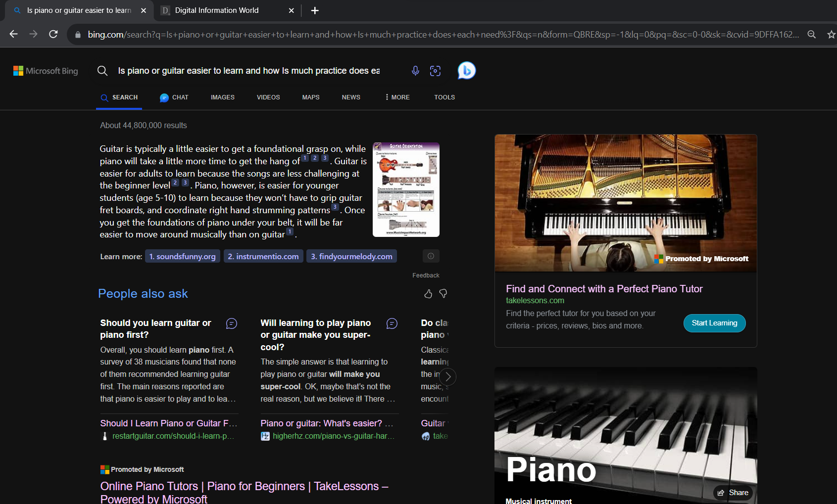Reload the page with refresh icon

click(x=53, y=34)
